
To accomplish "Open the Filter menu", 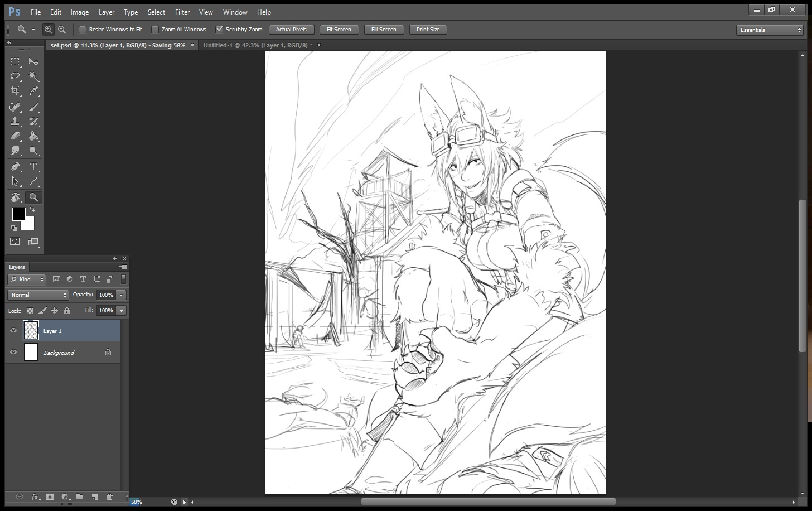I will point(182,12).
